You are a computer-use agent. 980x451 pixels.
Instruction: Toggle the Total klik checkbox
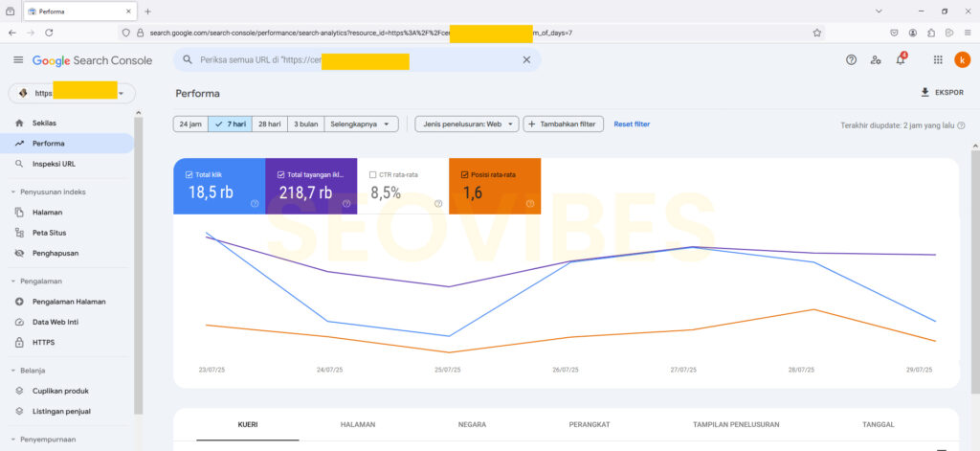pos(189,174)
